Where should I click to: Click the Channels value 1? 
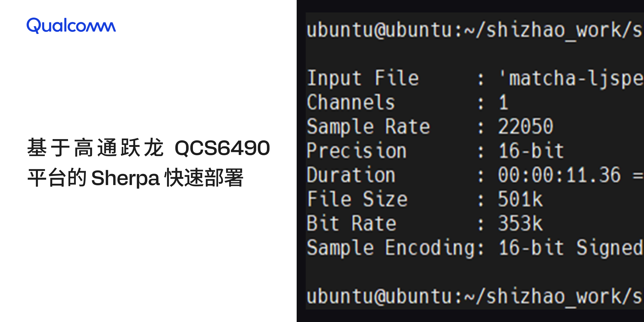click(503, 102)
